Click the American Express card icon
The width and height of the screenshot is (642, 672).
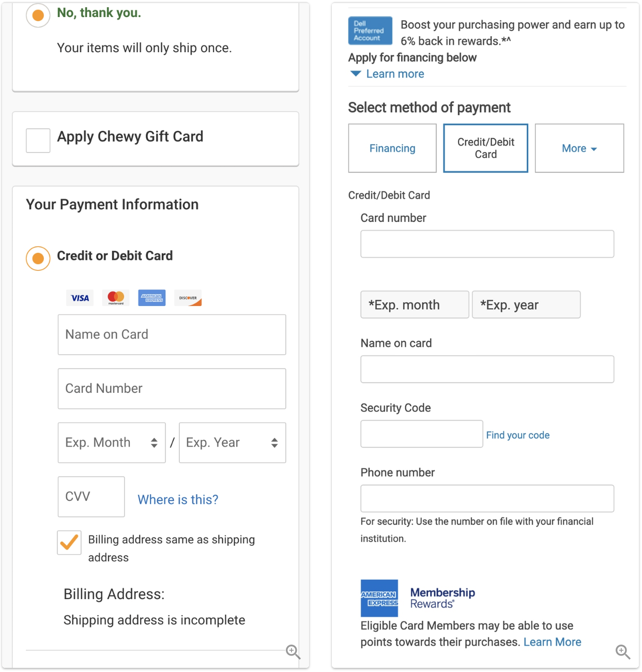152,298
